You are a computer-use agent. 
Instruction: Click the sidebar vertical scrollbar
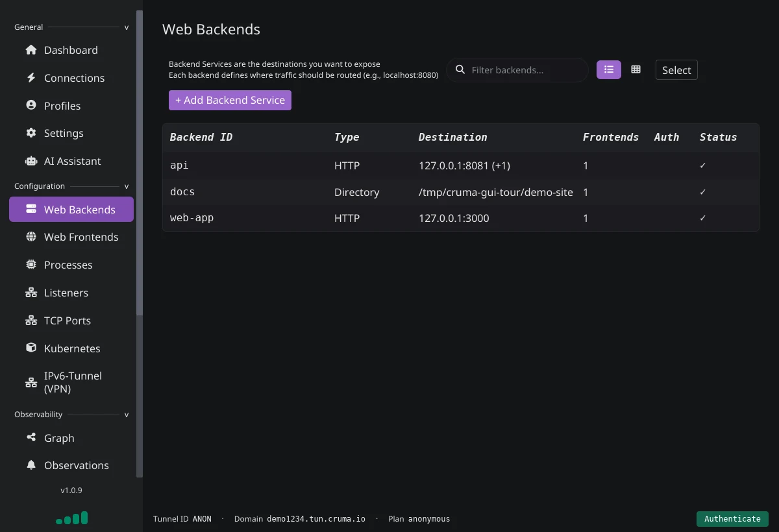[x=140, y=162]
